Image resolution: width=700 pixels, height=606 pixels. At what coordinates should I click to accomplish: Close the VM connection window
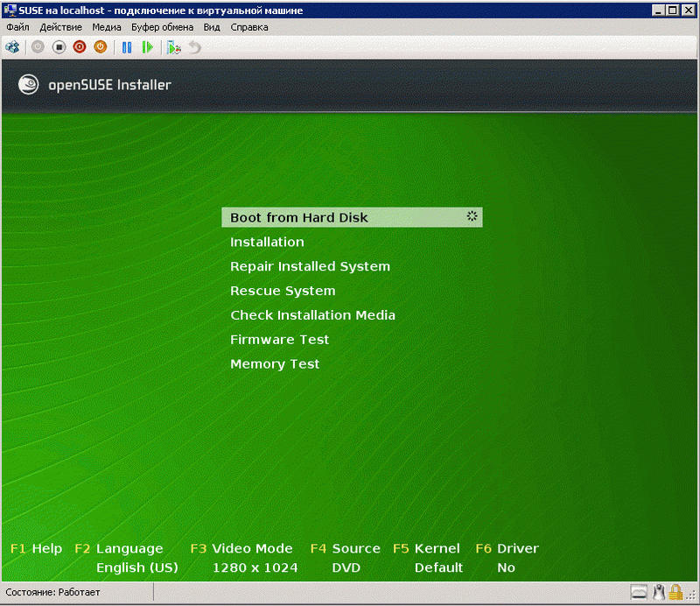(x=689, y=10)
